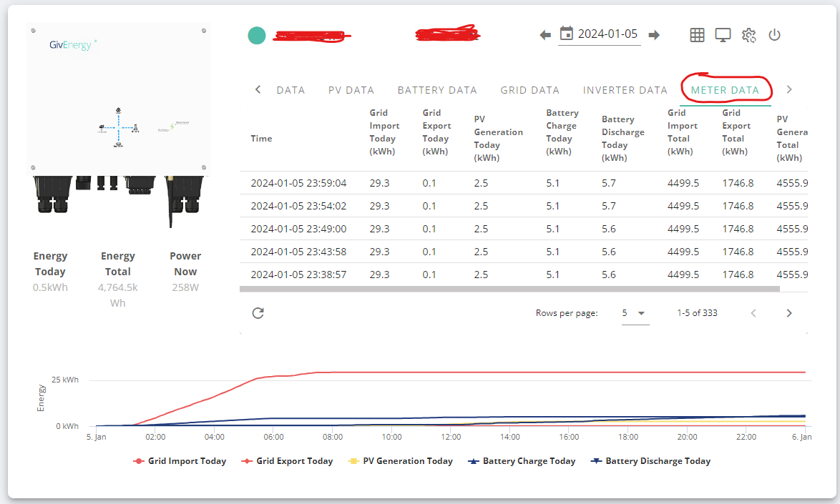Click the table horizontal scrollbar

[x=509, y=289]
